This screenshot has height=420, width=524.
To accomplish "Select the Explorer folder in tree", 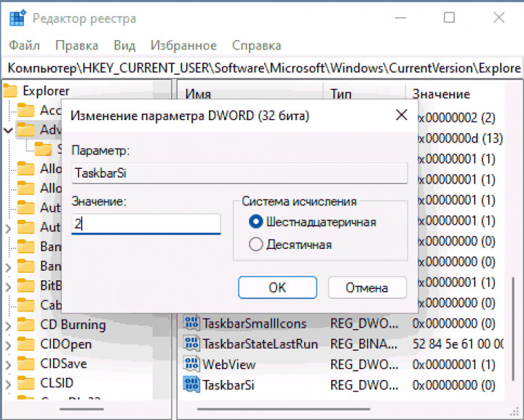I will click(x=46, y=91).
